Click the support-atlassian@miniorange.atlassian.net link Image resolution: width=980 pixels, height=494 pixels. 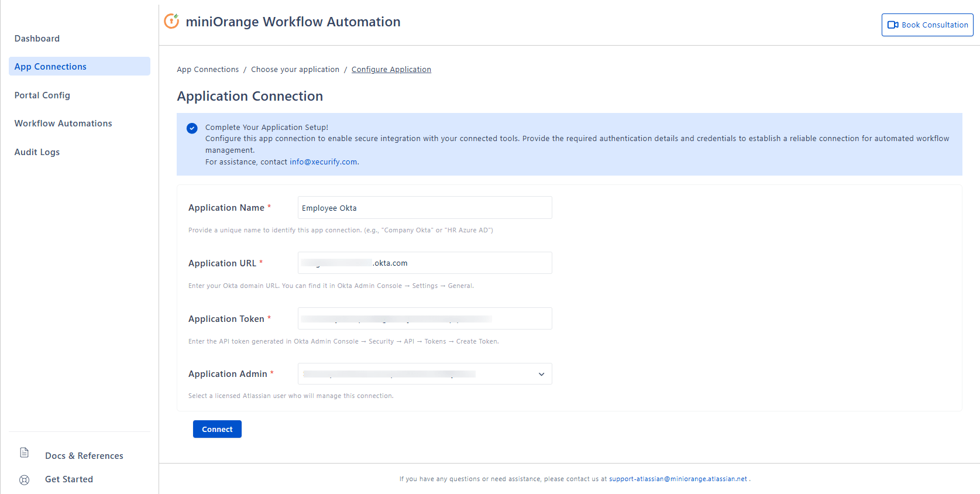coord(678,479)
